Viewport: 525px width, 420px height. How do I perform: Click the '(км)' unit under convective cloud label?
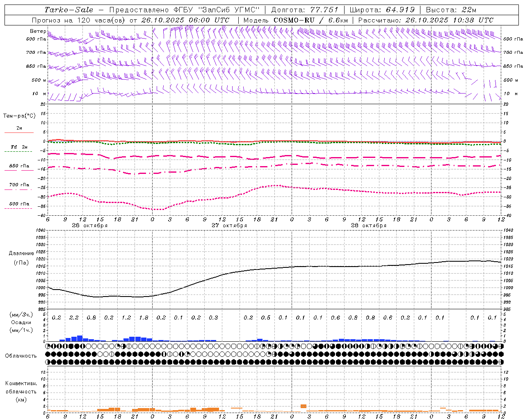[21, 400]
